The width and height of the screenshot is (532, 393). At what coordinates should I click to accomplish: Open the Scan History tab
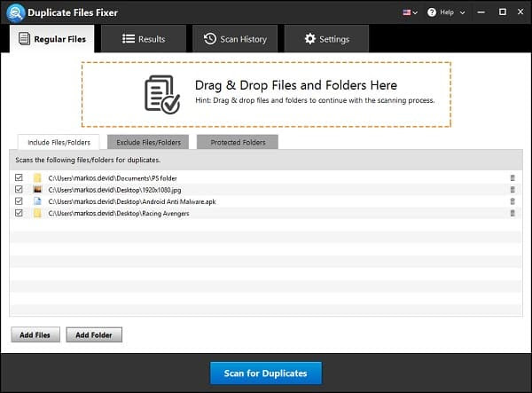click(x=235, y=39)
